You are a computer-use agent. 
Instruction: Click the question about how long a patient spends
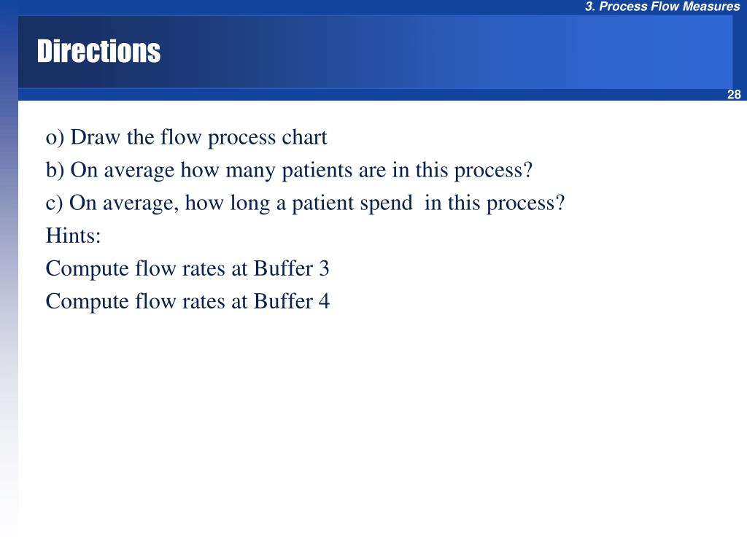point(305,203)
